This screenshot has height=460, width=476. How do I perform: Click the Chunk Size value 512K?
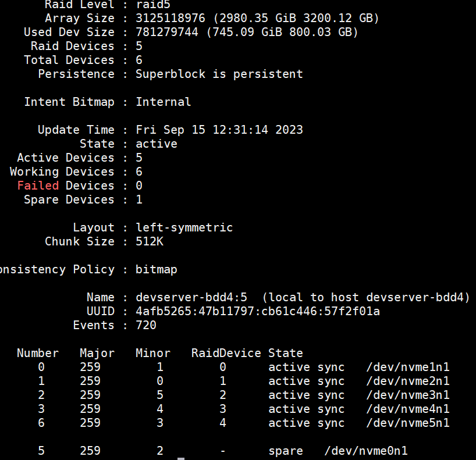point(150,241)
